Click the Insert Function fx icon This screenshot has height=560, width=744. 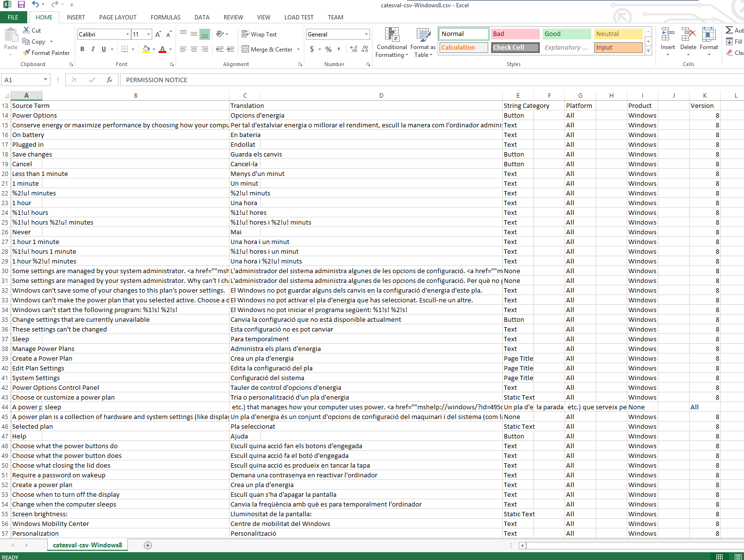click(109, 80)
